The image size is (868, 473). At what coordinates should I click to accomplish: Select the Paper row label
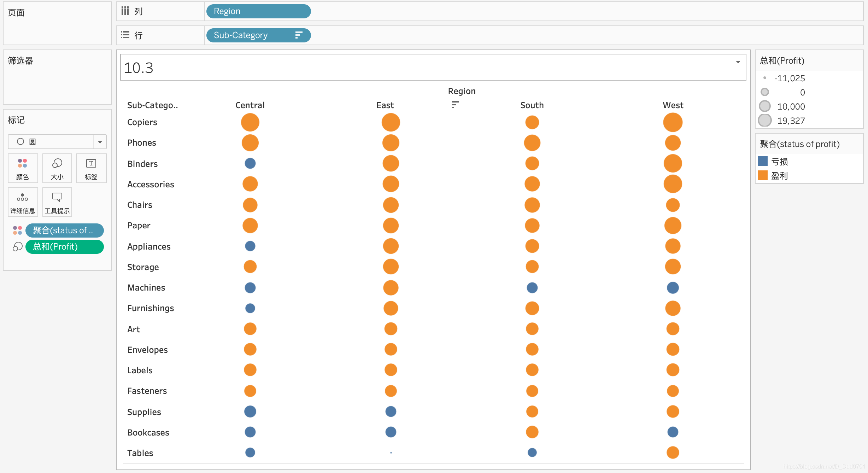tap(139, 226)
